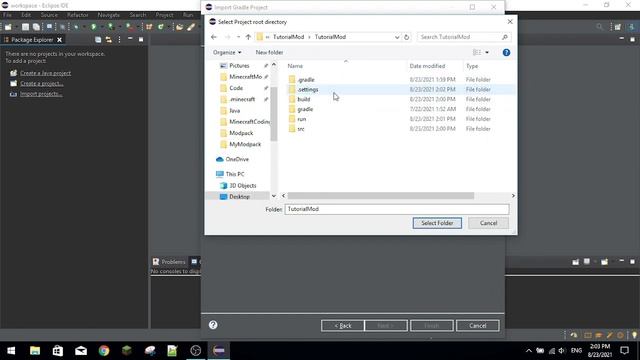Screen dimensions: 640x360
Task: Click the sidebar scroll down arrow
Action: point(274,196)
